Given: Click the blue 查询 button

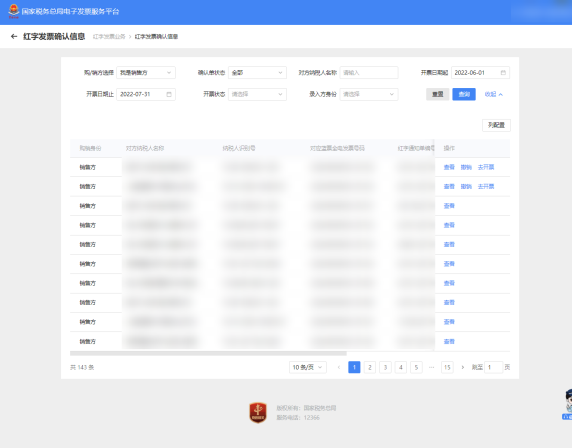Looking at the screenshot, I should coord(464,94).
